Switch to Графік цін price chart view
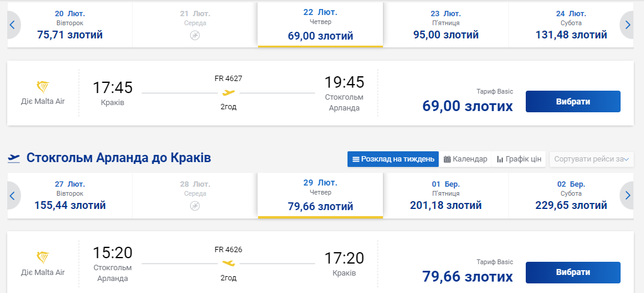This screenshot has height=293, width=644. pyautogui.click(x=519, y=159)
